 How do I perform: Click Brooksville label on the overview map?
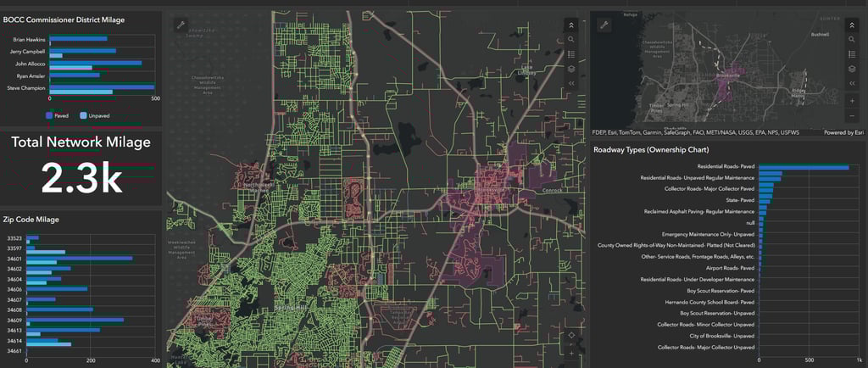[x=726, y=75]
